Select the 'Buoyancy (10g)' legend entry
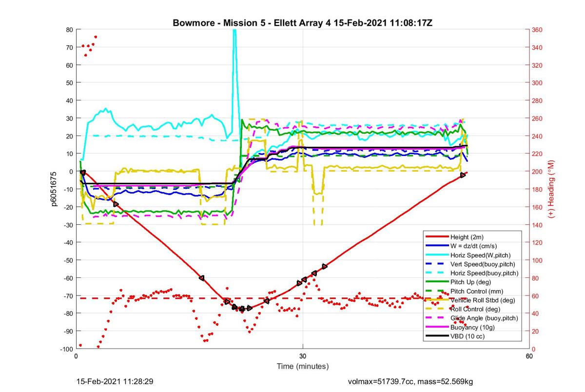The height and width of the screenshot is (392, 585). [472, 327]
